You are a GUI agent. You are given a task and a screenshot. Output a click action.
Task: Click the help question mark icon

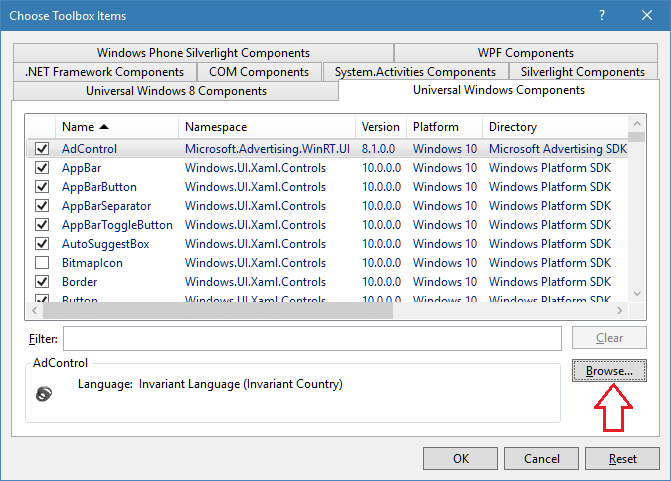click(x=603, y=16)
